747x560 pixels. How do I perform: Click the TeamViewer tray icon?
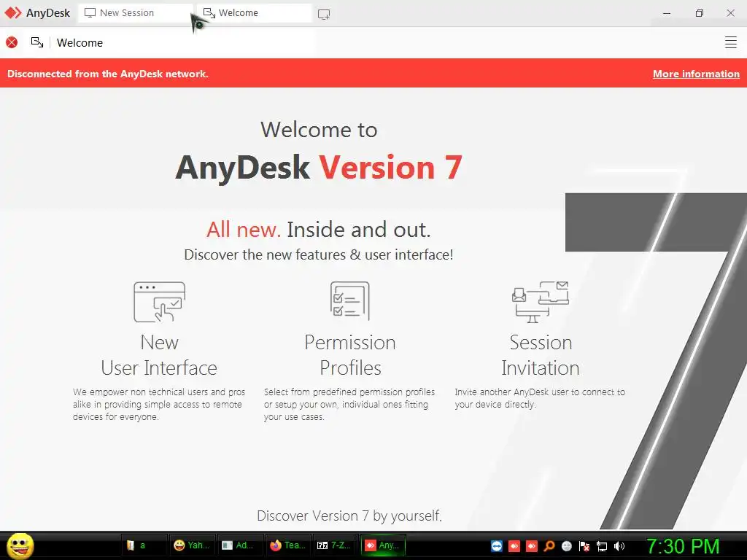tap(496, 546)
